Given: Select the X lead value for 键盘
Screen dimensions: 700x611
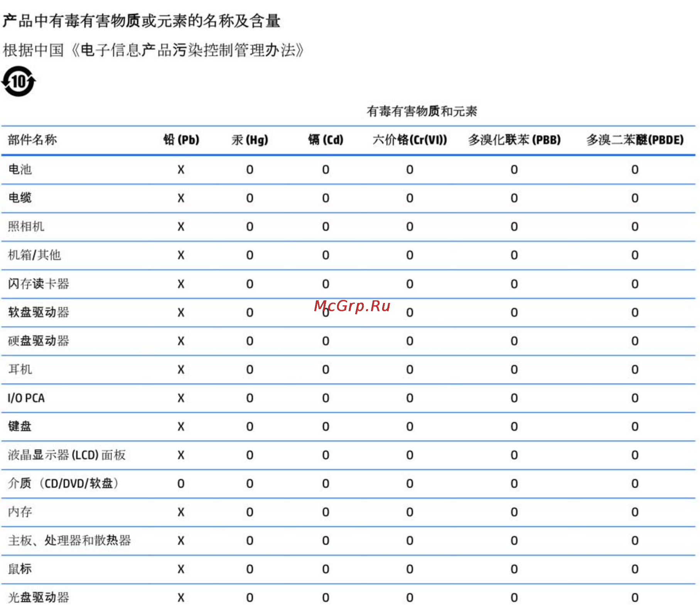Looking at the screenshot, I should click(x=181, y=427).
